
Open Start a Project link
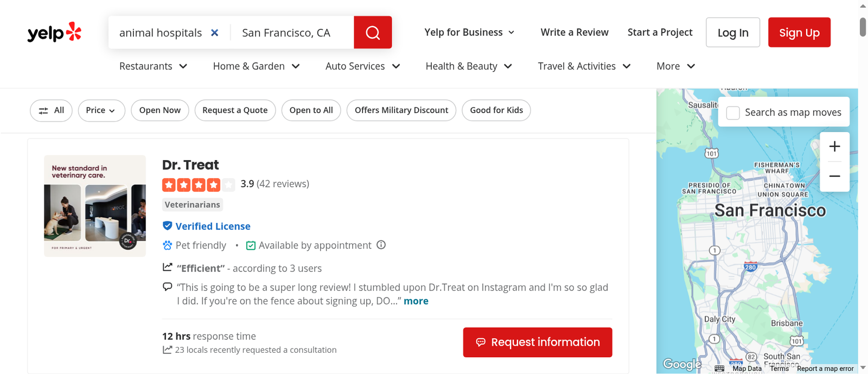click(660, 33)
